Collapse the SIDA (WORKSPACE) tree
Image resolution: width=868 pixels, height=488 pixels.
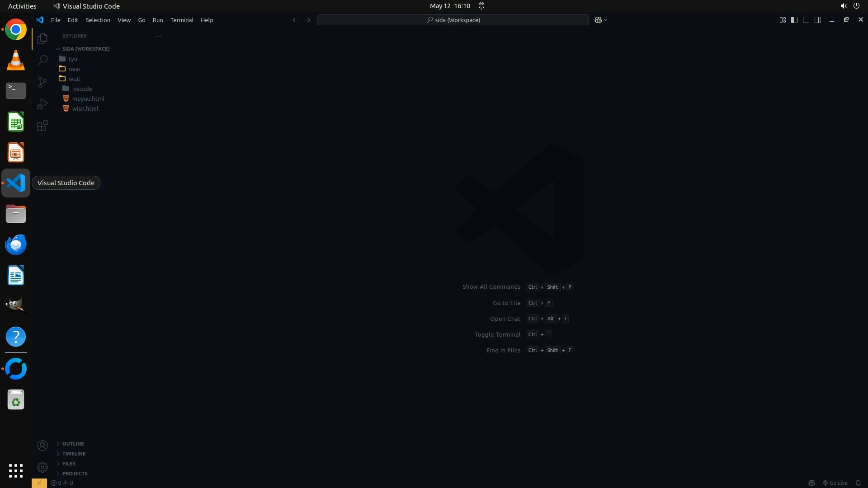pyautogui.click(x=85, y=49)
